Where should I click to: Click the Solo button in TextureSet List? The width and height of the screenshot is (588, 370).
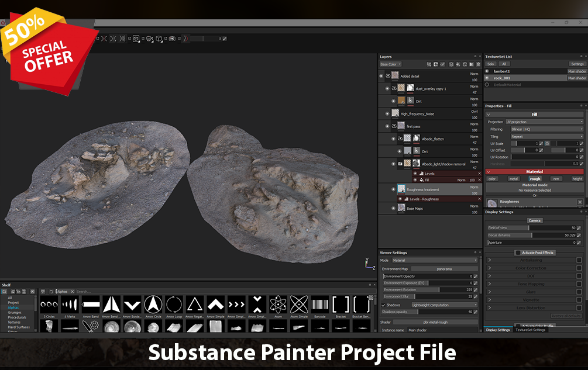[491, 64]
